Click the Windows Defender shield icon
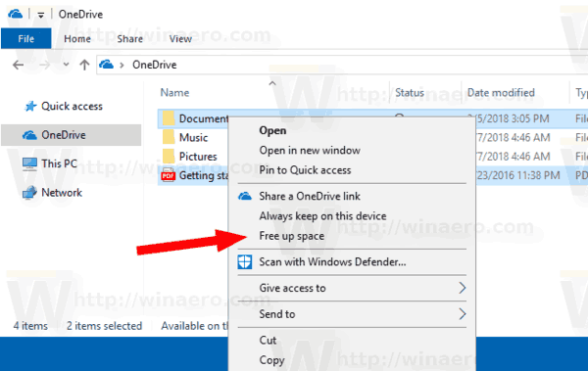Screen dimensions: 588x371 [245, 262]
